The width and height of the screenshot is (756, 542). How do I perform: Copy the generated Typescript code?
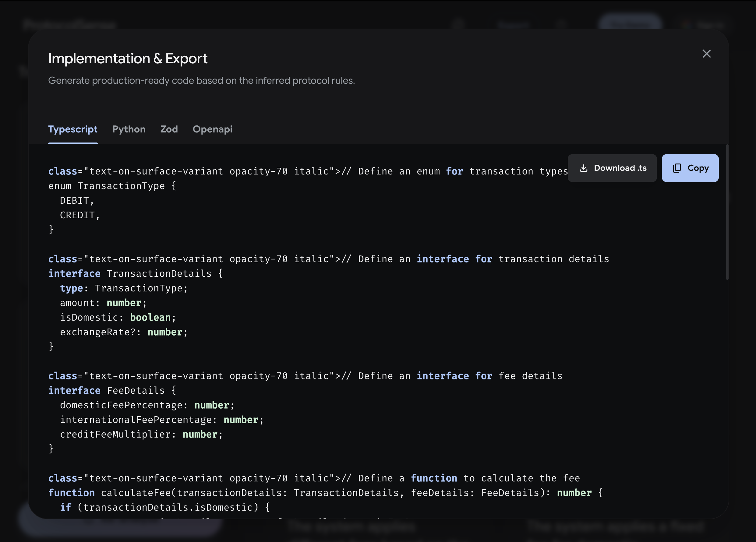point(690,168)
